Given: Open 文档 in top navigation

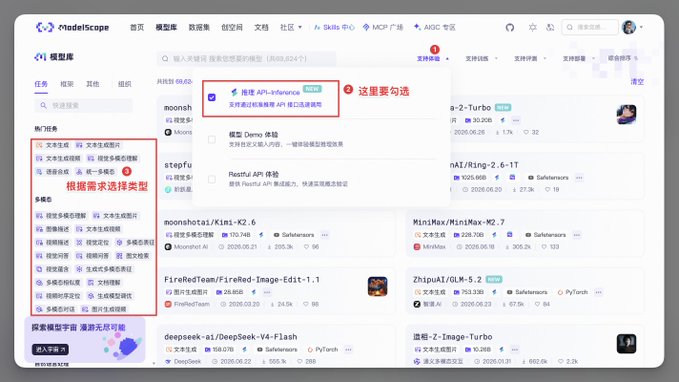Looking at the screenshot, I should click(261, 27).
